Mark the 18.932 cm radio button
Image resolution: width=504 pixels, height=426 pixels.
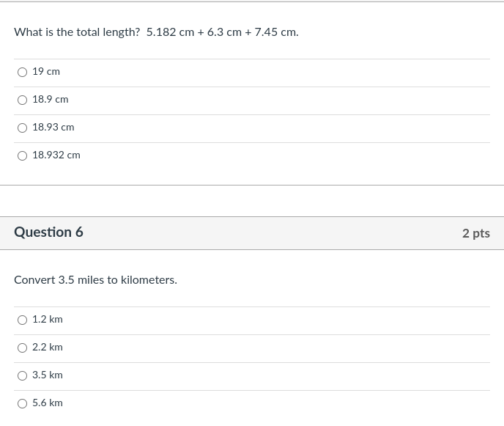pos(22,155)
